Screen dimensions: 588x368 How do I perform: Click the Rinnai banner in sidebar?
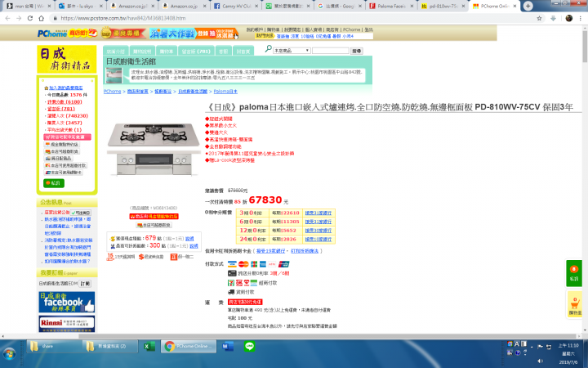pyautogui.click(x=67, y=324)
